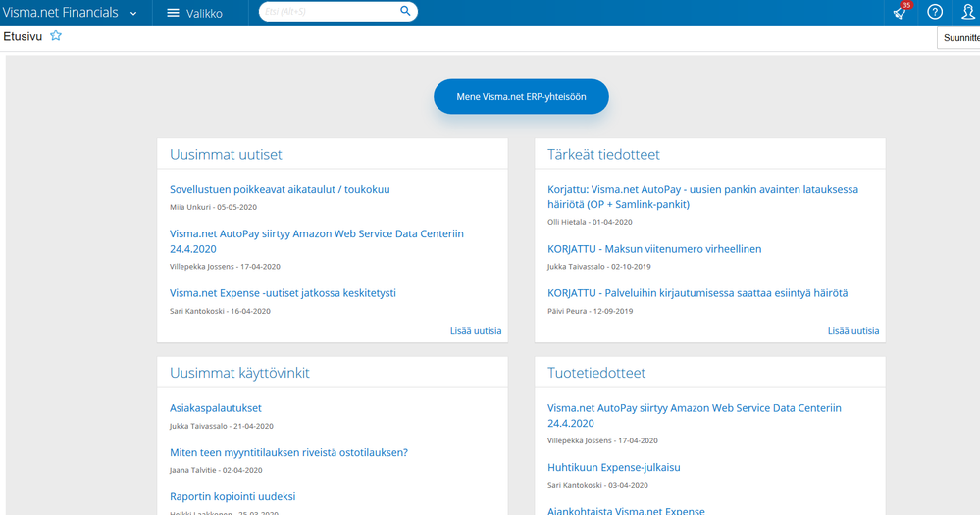The height and width of the screenshot is (515, 980).
Task: Click Lisää uutisia under Uusimmat uutiset
Action: coord(476,330)
